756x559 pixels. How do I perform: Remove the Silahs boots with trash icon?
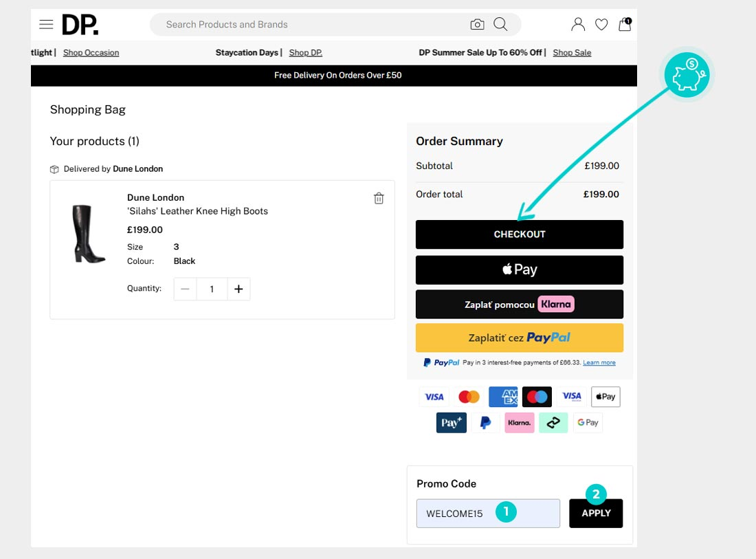(379, 198)
